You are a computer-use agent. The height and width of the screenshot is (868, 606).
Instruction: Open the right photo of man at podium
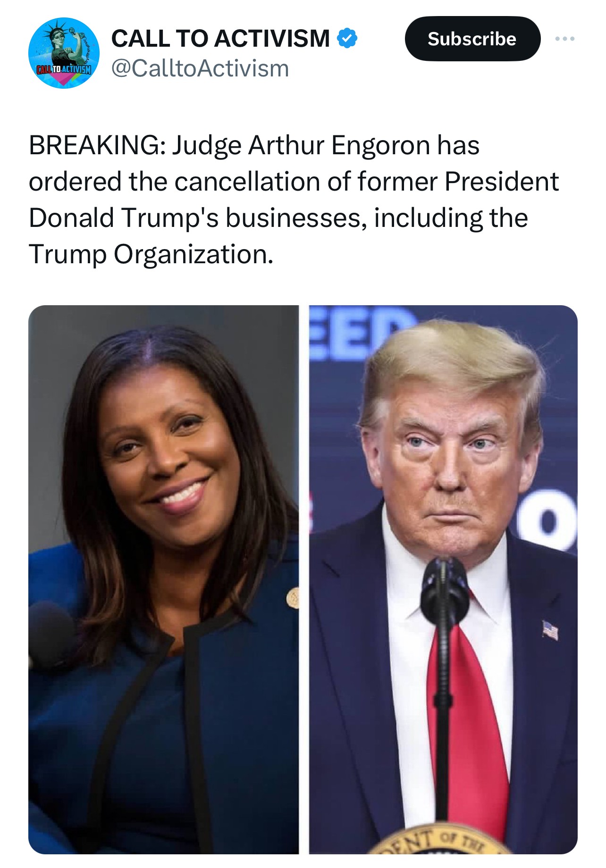click(x=443, y=579)
